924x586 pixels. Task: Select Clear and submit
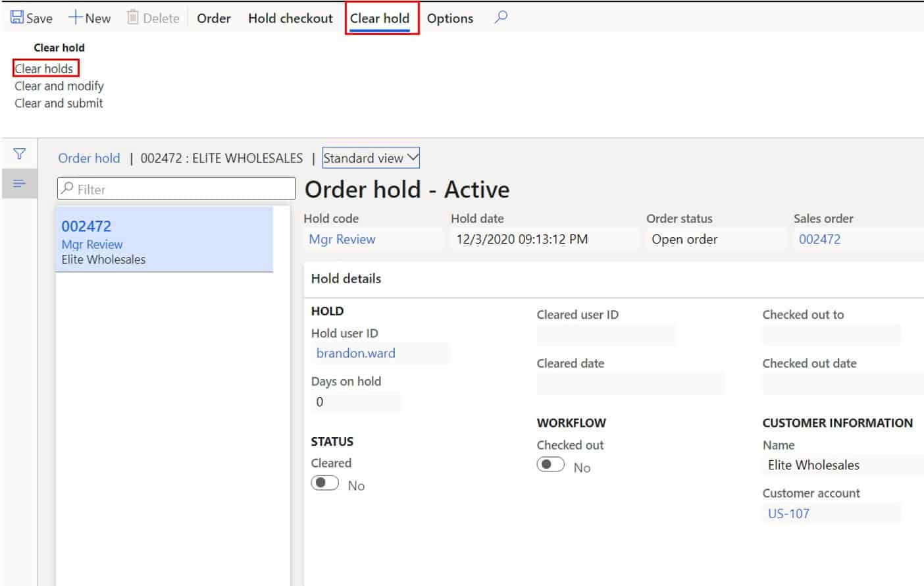click(x=58, y=103)
